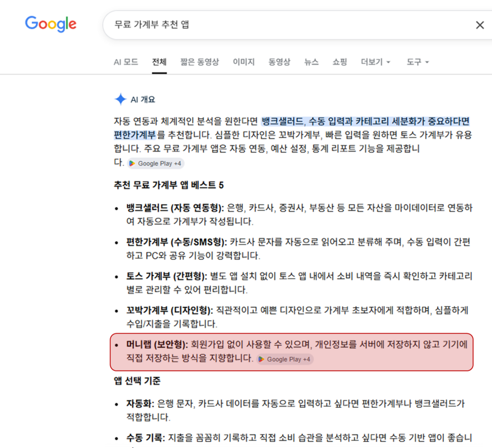Go to the 쇼핑 tab

coord(340,62)
